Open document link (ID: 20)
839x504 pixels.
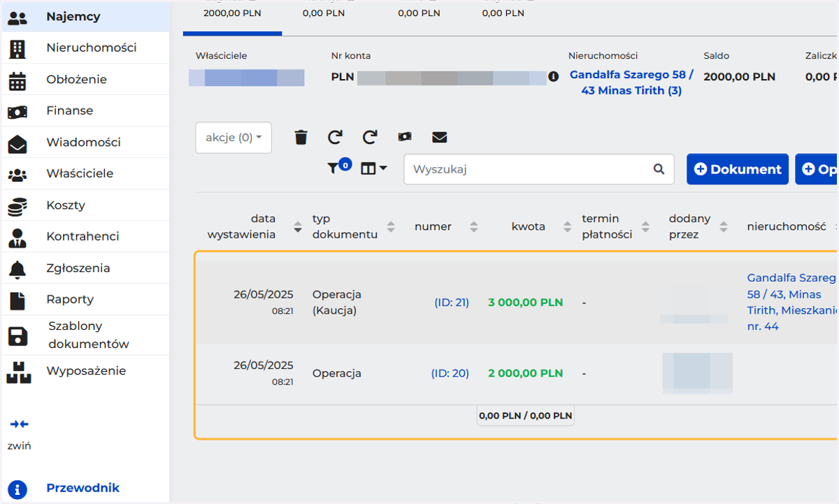click(x=450, y=373)
